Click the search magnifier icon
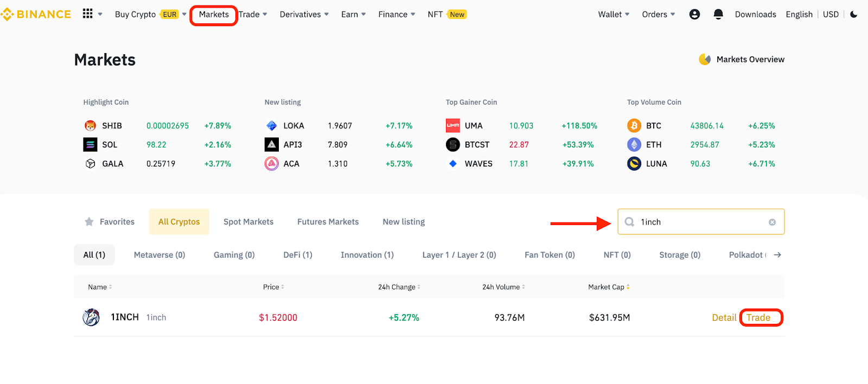Screen dimensions: 868x384 [x=629, y=222]
